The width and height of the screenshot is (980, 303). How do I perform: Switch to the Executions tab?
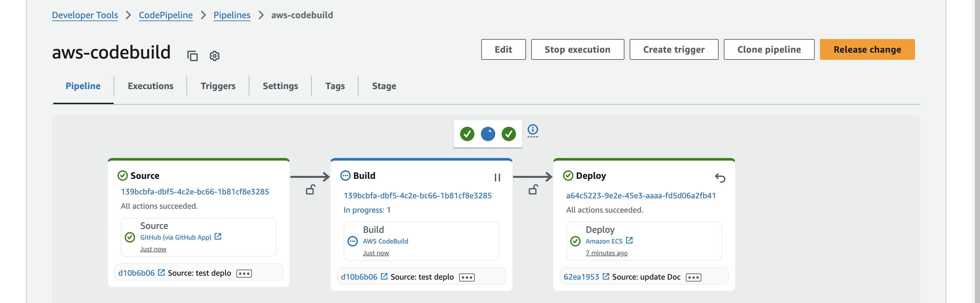coord(150,86)
